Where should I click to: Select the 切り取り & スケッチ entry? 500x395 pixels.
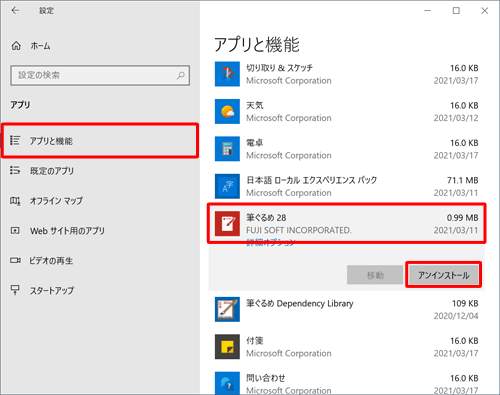pyautogui.click(x=347, y=74)
